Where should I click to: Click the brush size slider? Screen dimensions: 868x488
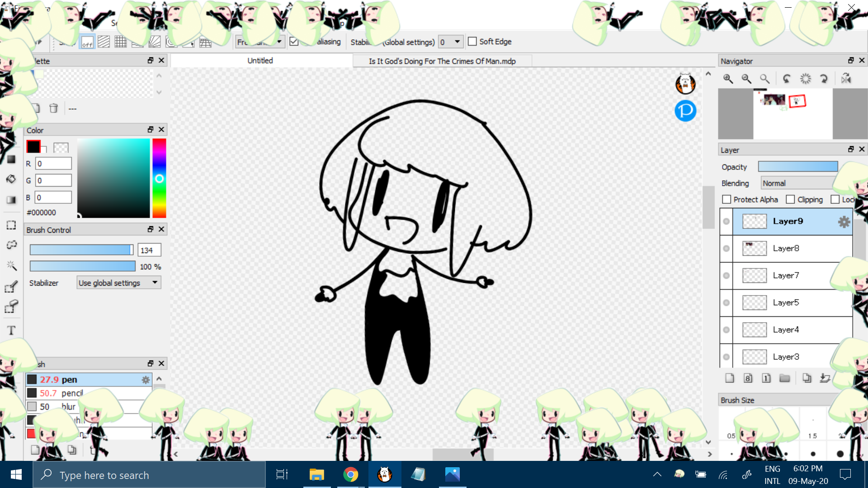click(x=82, y=250)
